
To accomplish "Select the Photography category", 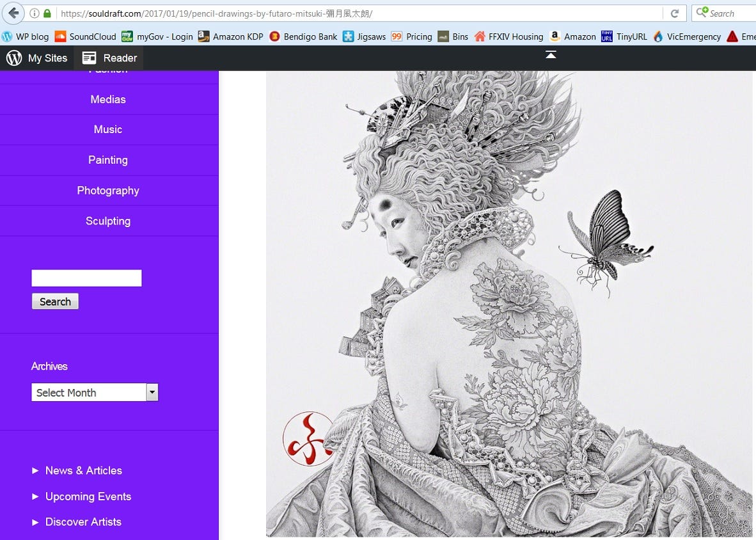I will pos(108,191).
